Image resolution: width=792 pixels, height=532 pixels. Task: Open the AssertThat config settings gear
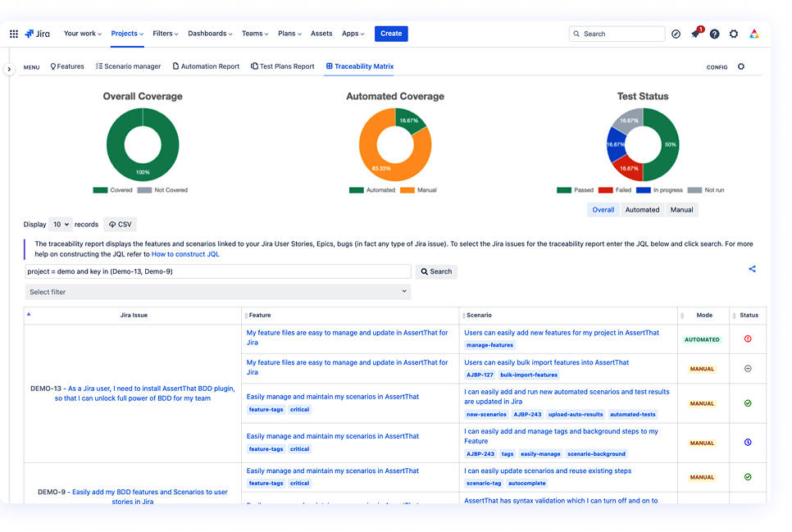(740, 66)
